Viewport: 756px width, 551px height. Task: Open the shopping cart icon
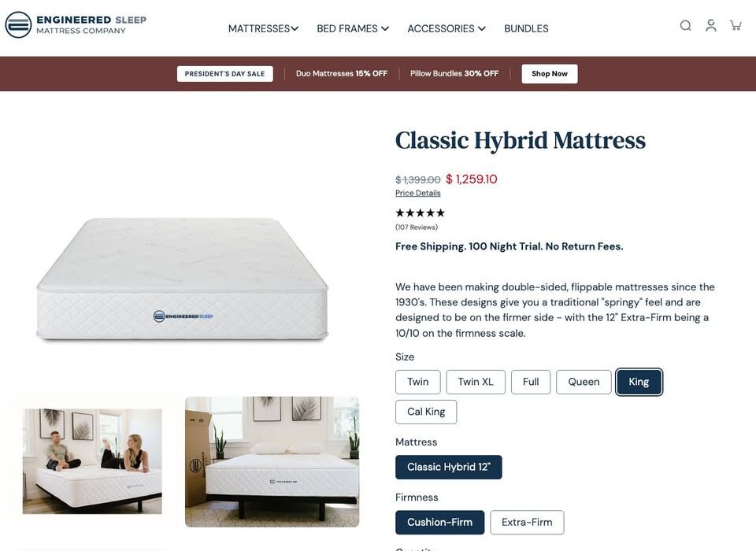736,25
